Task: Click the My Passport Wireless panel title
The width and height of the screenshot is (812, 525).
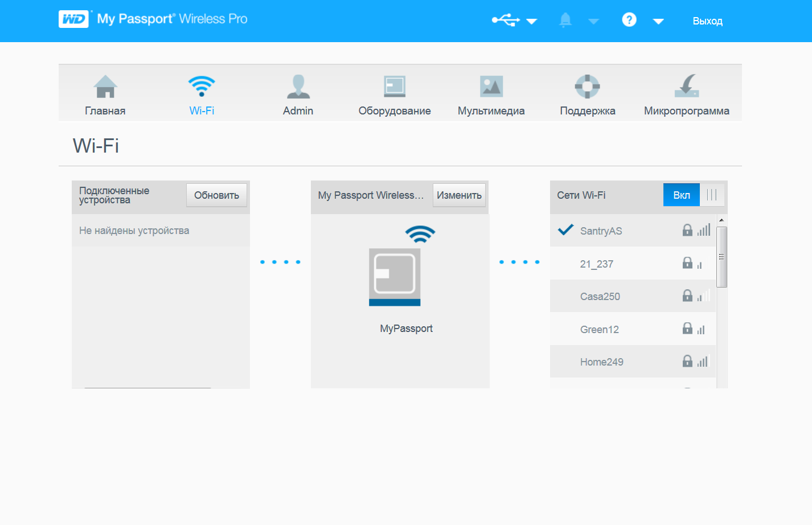Action: (x=371, y=195)
